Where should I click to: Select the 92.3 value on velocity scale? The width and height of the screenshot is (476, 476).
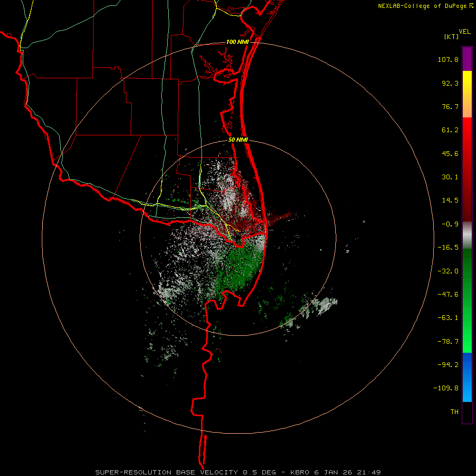450,83
